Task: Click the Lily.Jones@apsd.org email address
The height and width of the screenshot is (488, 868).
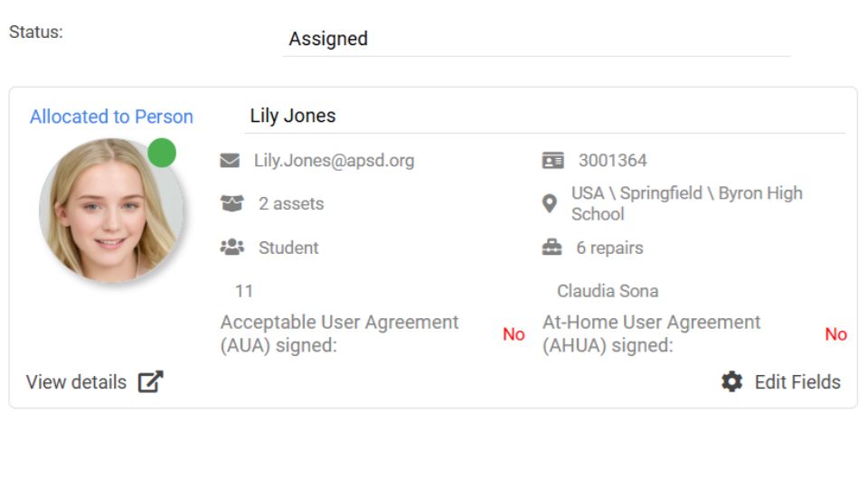Action: [x=334, y=161]
